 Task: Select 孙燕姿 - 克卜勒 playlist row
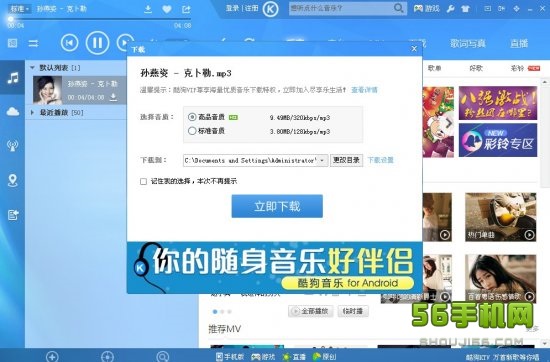79,90
